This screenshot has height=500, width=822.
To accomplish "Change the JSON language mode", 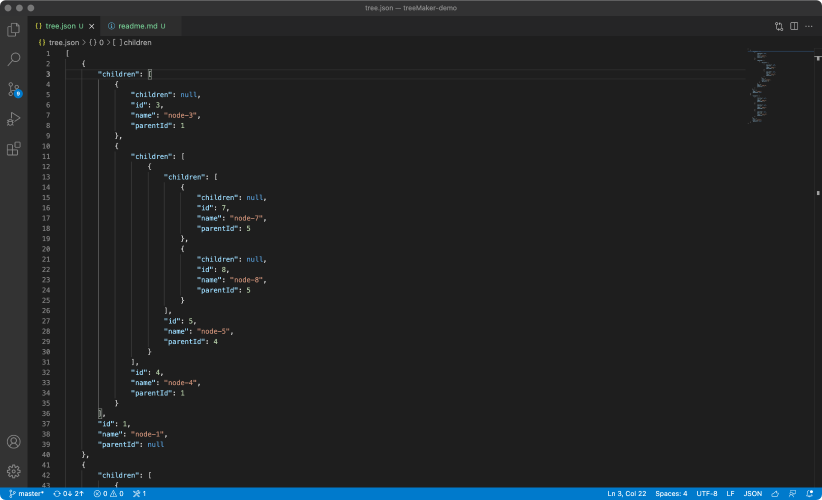I will (x=753, y=493).
